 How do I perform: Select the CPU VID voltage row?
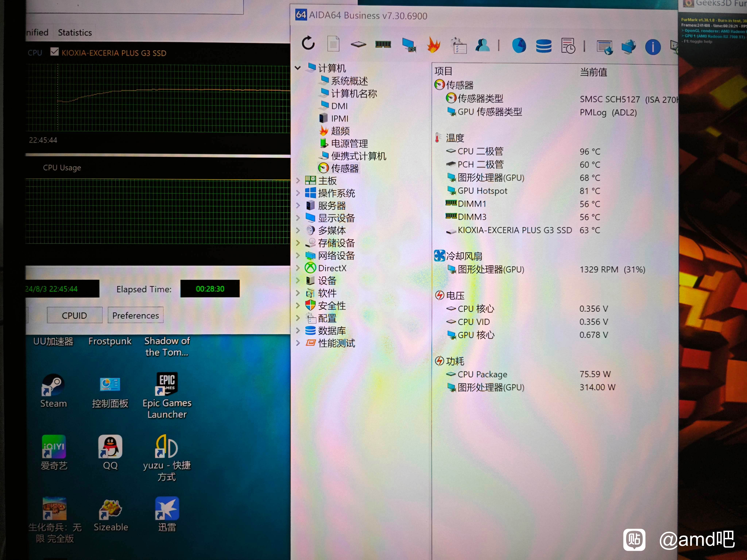pos(527,322)
